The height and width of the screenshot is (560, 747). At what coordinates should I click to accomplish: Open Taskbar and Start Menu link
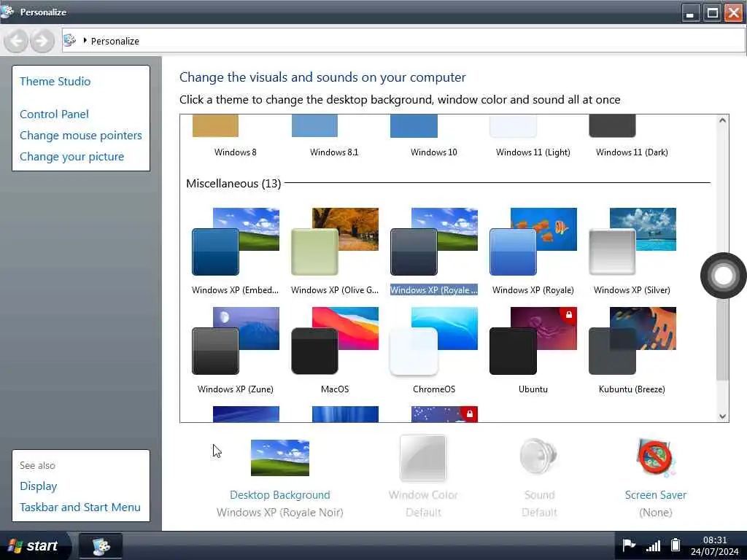click(80, 507)
